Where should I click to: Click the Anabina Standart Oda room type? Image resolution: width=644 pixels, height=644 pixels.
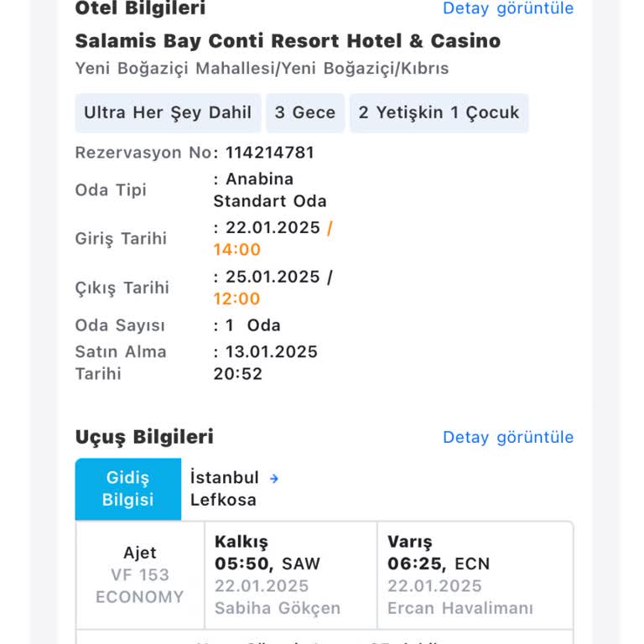(270, 190)
